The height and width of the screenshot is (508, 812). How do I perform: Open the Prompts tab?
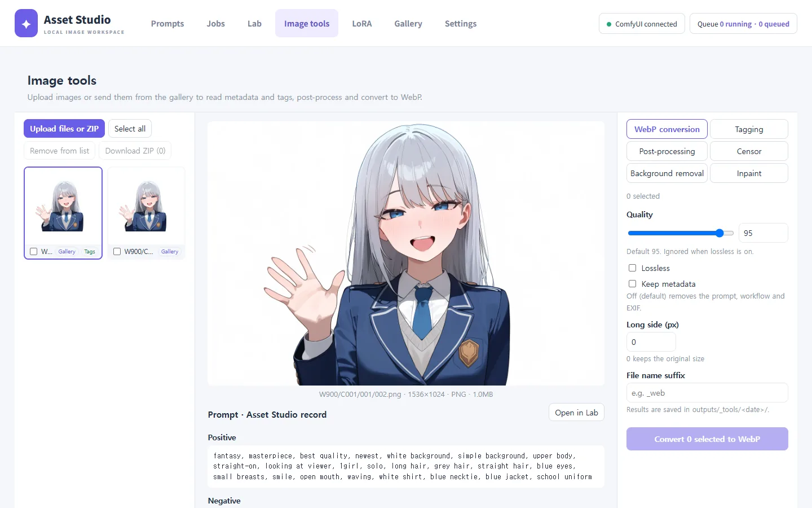tap(167, 24)
